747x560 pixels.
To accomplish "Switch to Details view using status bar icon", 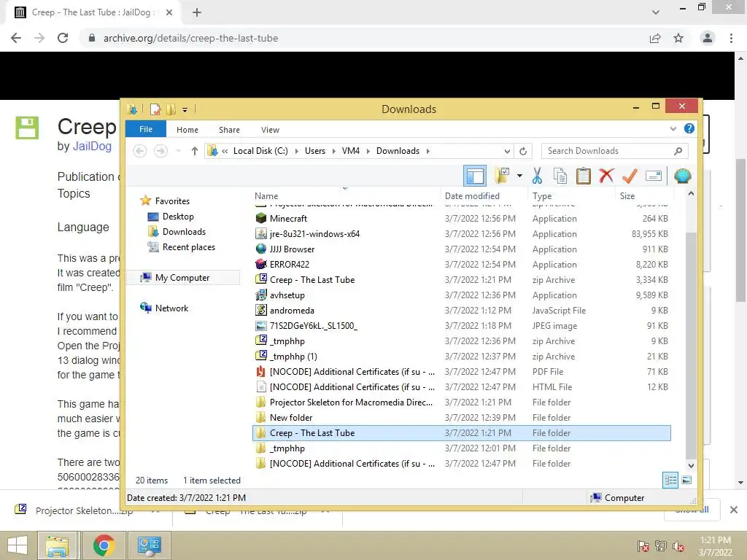I will click(670, 480).
